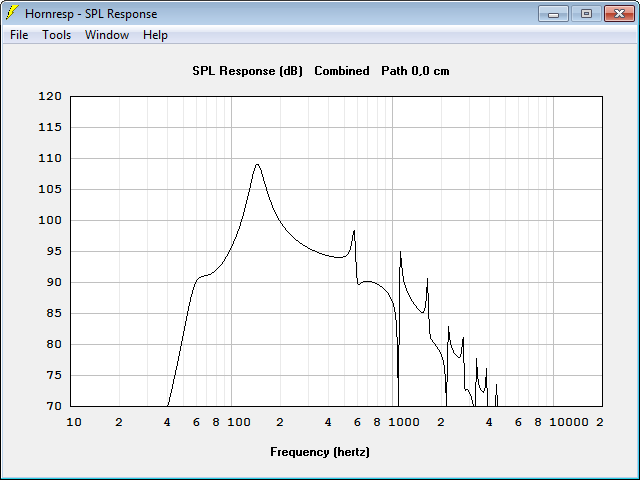Click the 100 Hz x-axis label

(x=239, y=422)
